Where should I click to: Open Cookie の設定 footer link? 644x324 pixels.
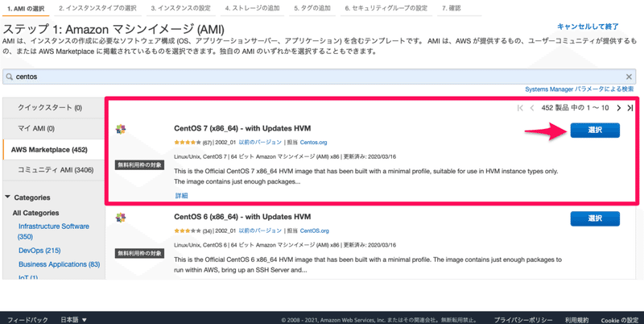tap(620, 320)
